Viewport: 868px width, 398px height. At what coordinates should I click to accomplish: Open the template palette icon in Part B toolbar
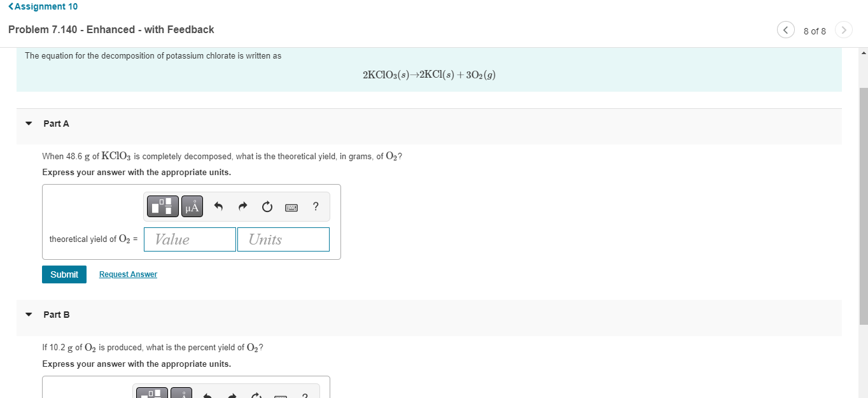(x=151, y=392)
